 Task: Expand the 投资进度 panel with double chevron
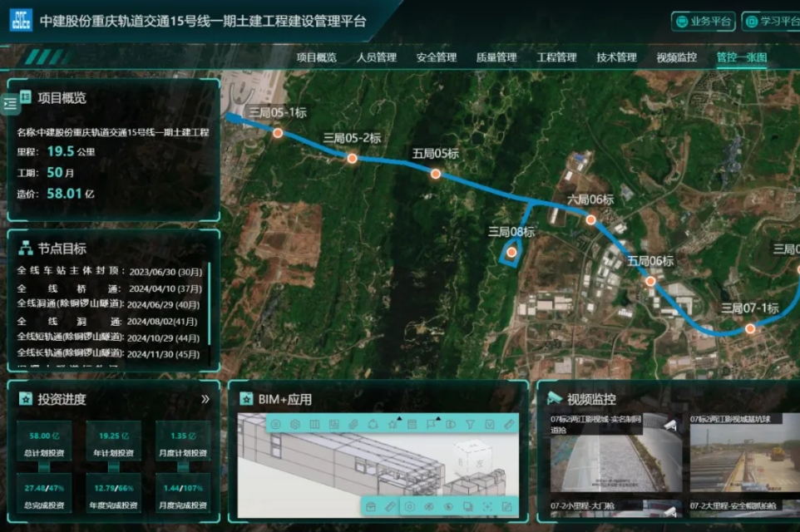[205, 399]
